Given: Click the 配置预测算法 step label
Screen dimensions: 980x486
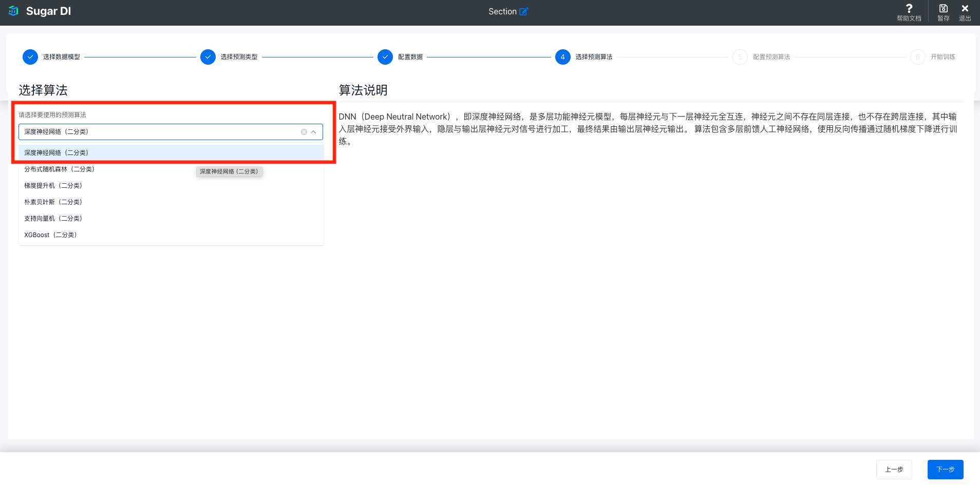Looking at the screenshot, I should [771, 57].
